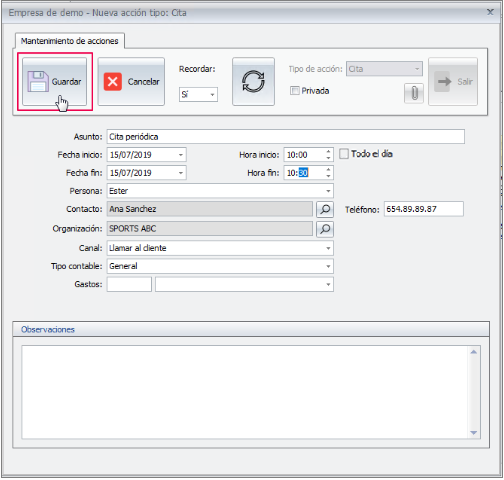Click the Salir exit button
Screen dimensions: 504x480
point(453,81)
